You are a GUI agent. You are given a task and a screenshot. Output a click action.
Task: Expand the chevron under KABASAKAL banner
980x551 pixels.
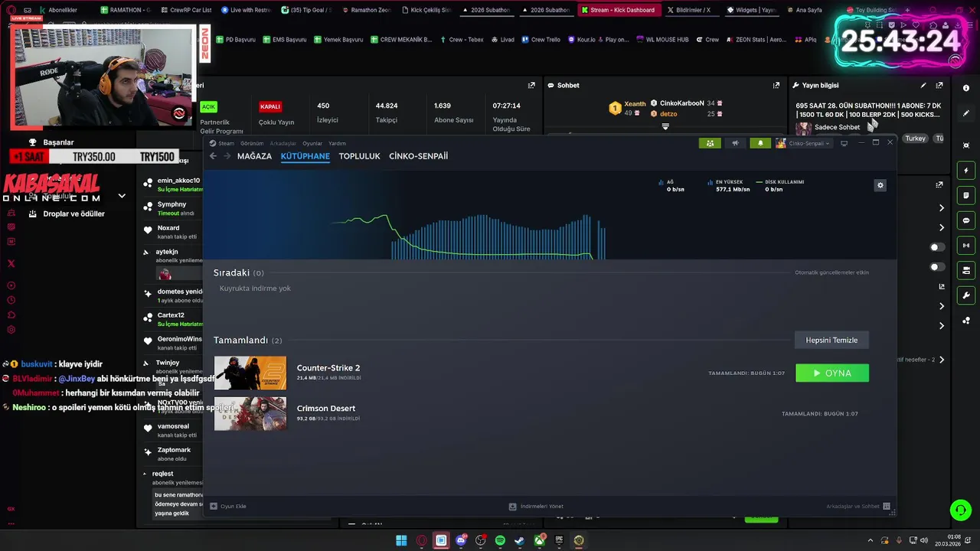point(122,196)
